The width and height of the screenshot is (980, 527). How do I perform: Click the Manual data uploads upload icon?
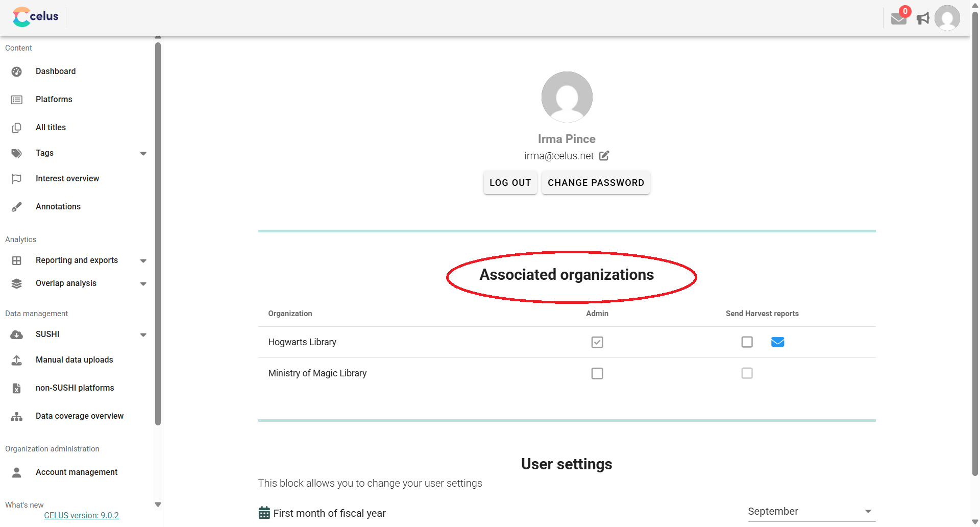point(17,360)
